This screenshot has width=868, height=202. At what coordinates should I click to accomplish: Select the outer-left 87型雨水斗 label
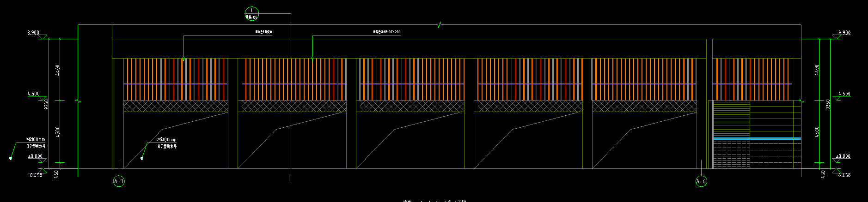(x=36, y=146)
